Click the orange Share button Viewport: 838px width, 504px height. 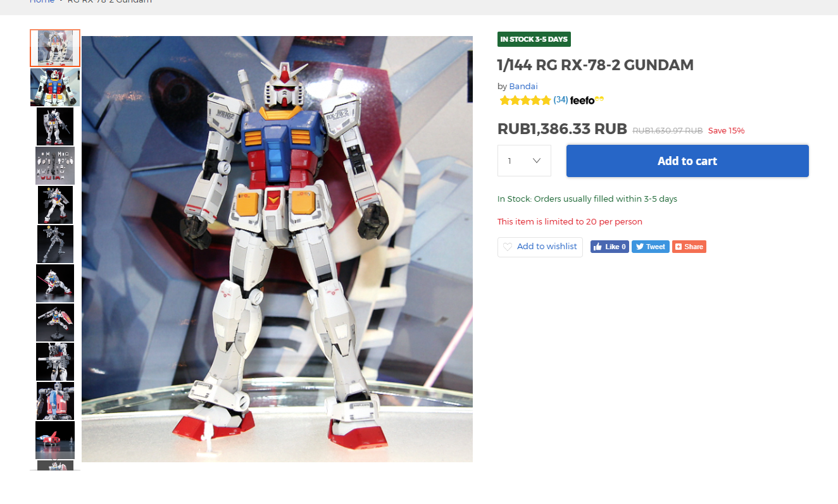pyautogui.click(x=689, y=247)
